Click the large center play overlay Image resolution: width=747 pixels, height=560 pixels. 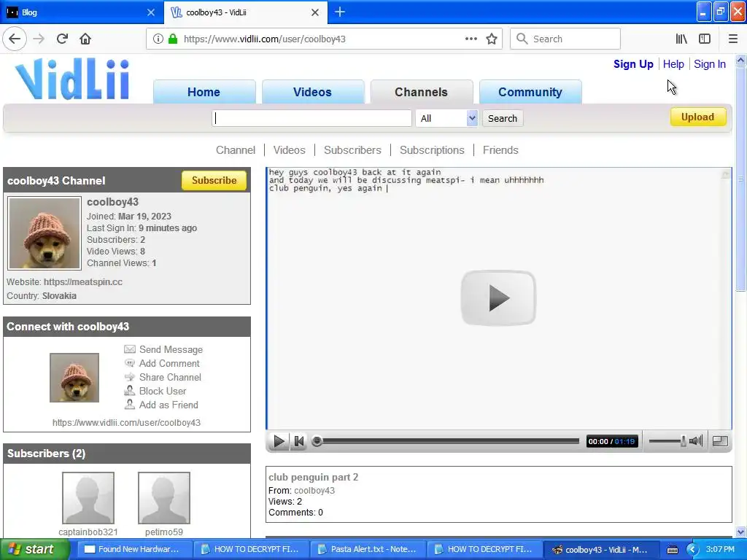[498, 298]
